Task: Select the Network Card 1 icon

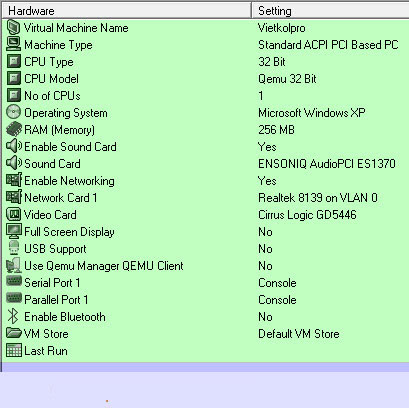Action: [13, 197]
